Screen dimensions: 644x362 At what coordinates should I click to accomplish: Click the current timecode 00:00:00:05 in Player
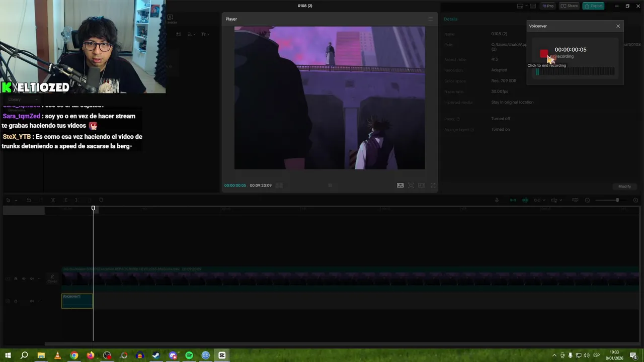click(x=235, y=186)
